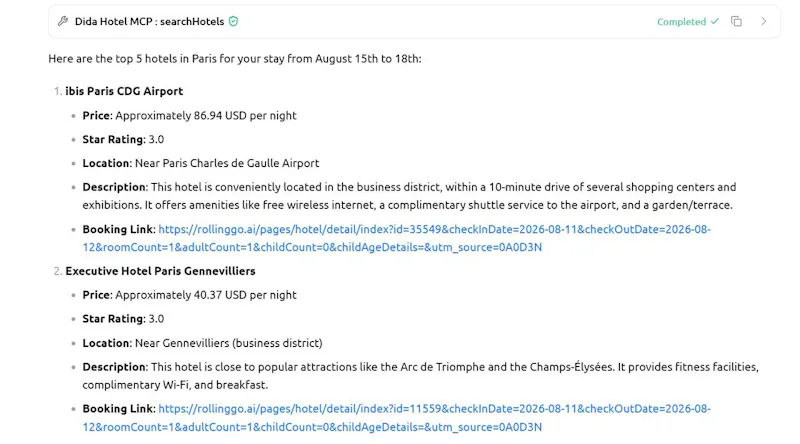Click the ibis Paris CDG Airport hotel heading
Image resolution: width=800 pixels, height=444 pixels.
click(x=124, y=91)
